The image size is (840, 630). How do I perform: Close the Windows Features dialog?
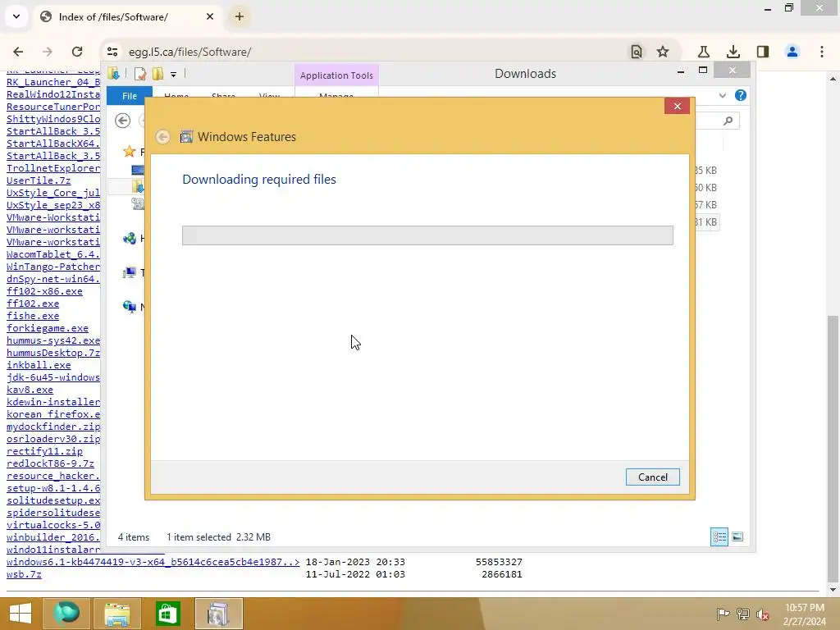tap(677, 106)
